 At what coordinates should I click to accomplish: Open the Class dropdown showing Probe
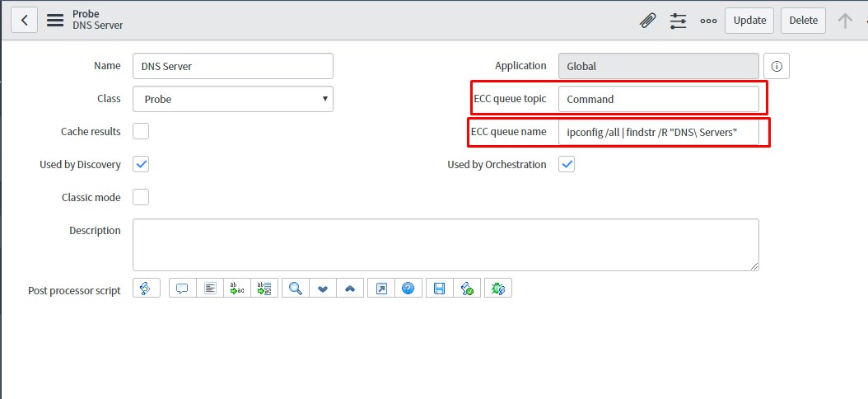pyautogui.click(x=232, y=99)
